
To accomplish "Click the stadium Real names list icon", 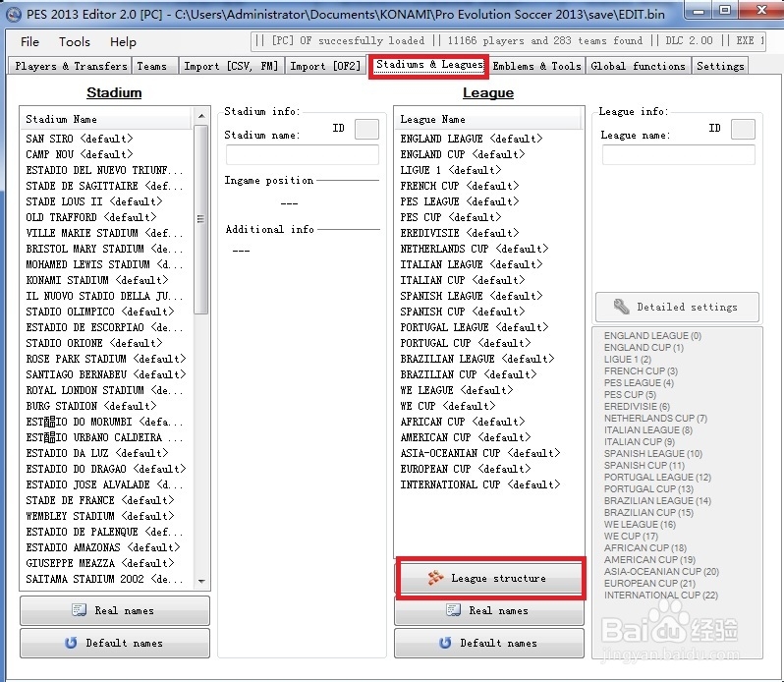I will coord(79,610).
